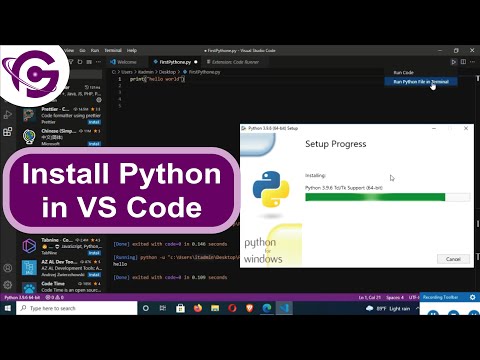
Task: Open errors and warnings in status bar
Action: point(54,297)
